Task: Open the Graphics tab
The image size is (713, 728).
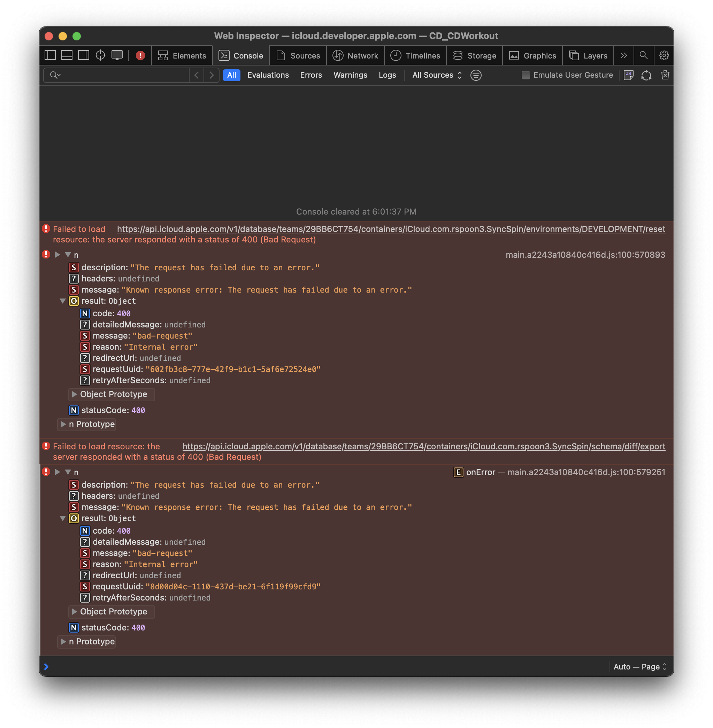Action: point(532,56)
